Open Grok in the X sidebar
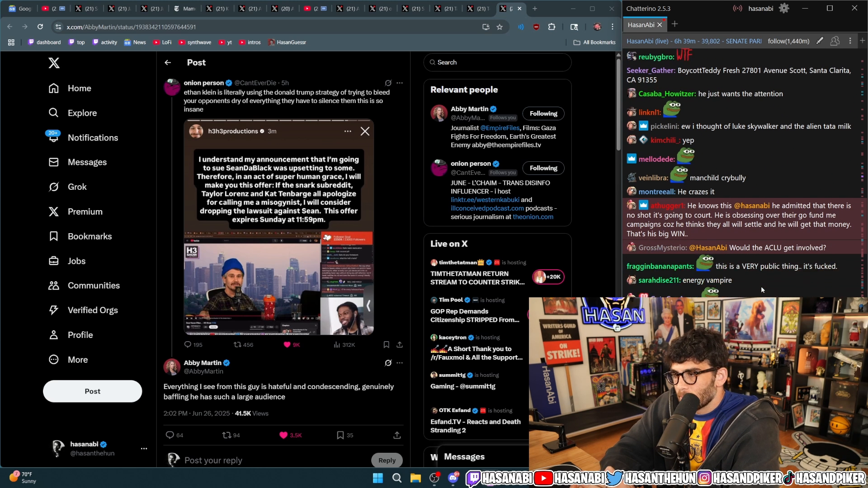 pyautogui.click(x=67, y=187)
